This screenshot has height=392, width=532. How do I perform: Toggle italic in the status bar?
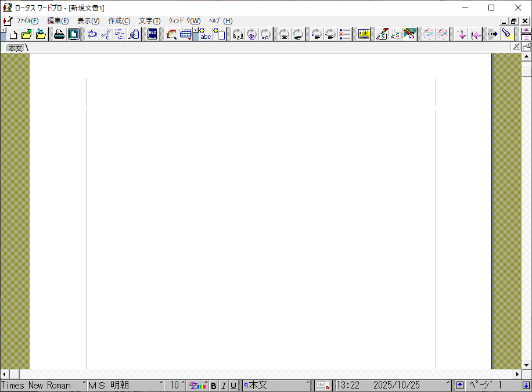pyautogui.click(x=223, y=386)
